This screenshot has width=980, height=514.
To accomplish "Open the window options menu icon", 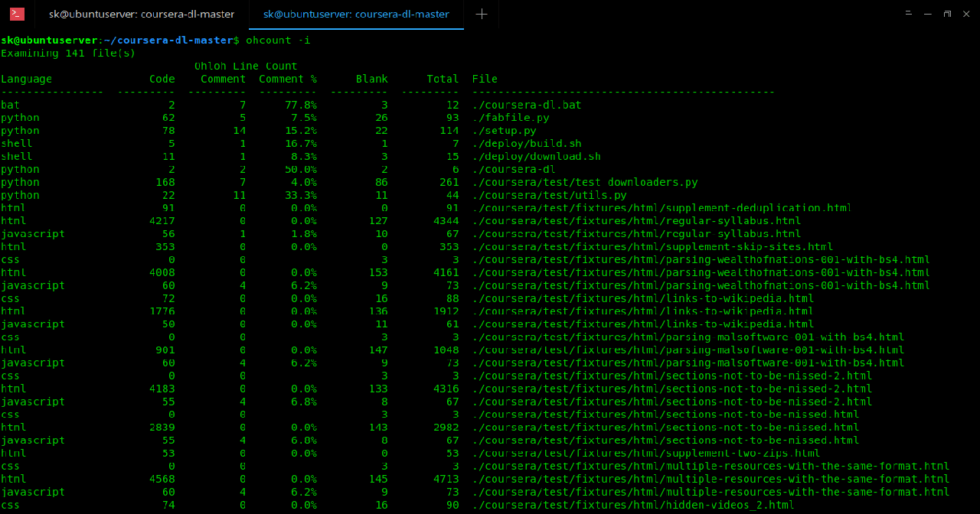I will click(x=908, y=14).
